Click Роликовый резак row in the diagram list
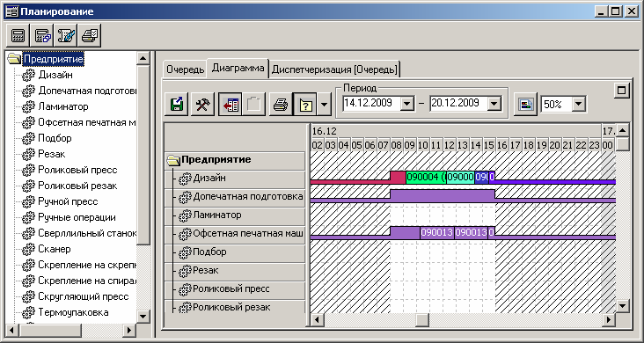The height and width of the screenshot is (343, 644). (x=235, y=307)
